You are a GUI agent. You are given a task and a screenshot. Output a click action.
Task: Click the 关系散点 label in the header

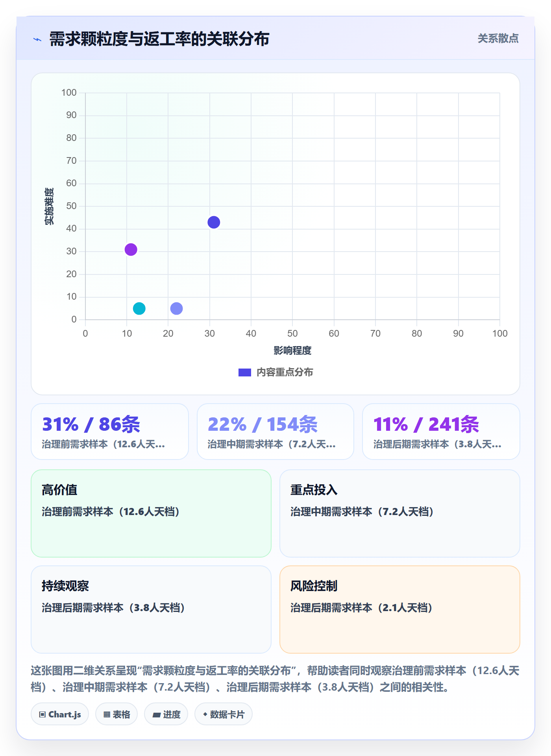498,39
